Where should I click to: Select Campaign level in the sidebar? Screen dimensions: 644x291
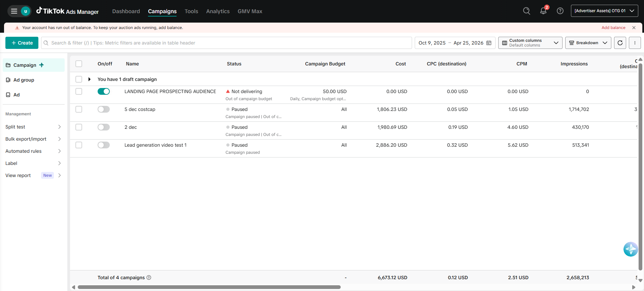pyautogui.click(x=34, y=65)
